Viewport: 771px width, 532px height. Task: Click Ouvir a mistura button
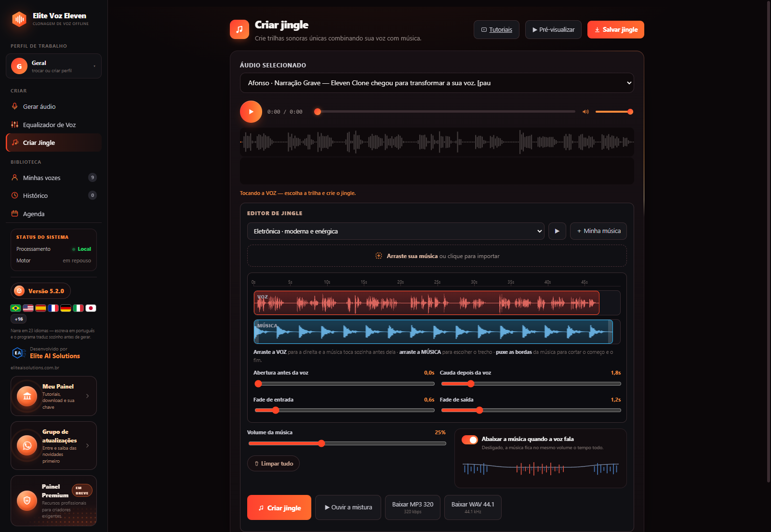point(348,507)
